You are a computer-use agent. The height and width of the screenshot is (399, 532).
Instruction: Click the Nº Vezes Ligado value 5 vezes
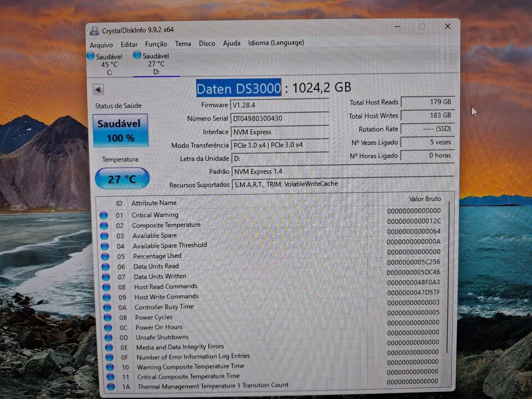428,142
